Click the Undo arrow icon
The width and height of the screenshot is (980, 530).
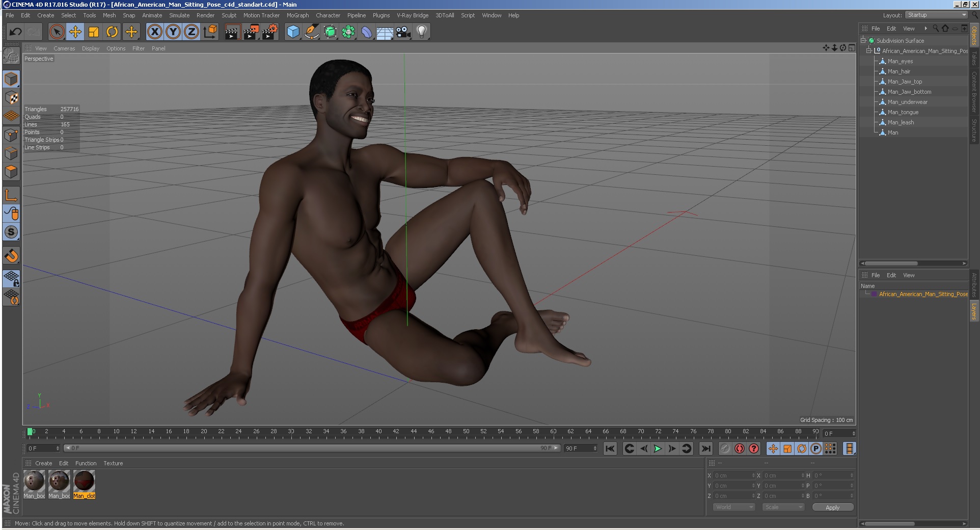(15, 32)
